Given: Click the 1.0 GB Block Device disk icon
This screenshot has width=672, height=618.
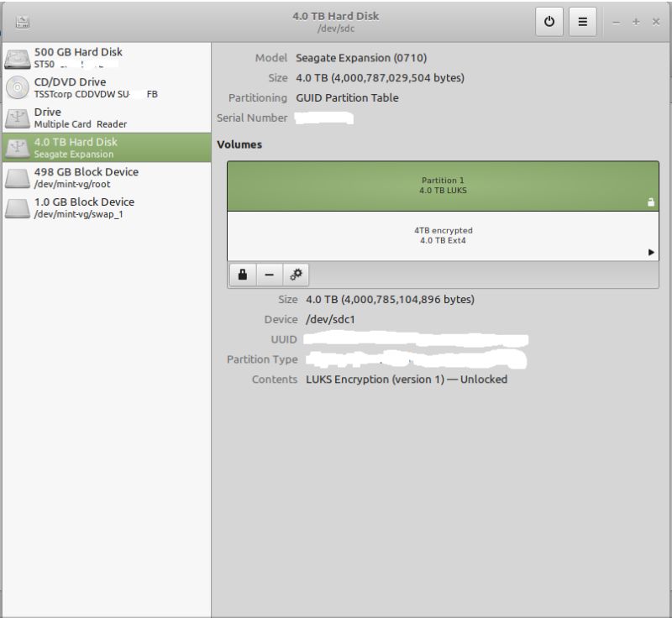Looking at the screenshot, I should [17, 207].
